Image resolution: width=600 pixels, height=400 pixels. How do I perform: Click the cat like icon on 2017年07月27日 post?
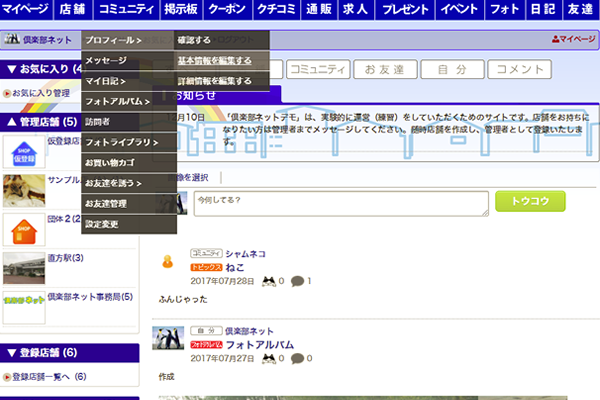click(x=269, y=359)
